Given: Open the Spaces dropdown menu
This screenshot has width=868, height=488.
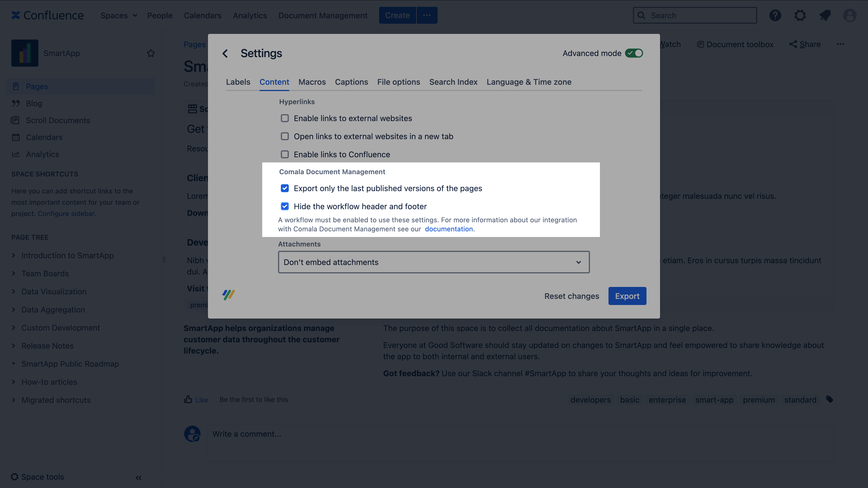Looking at the screenshot, I should (119, 16).
